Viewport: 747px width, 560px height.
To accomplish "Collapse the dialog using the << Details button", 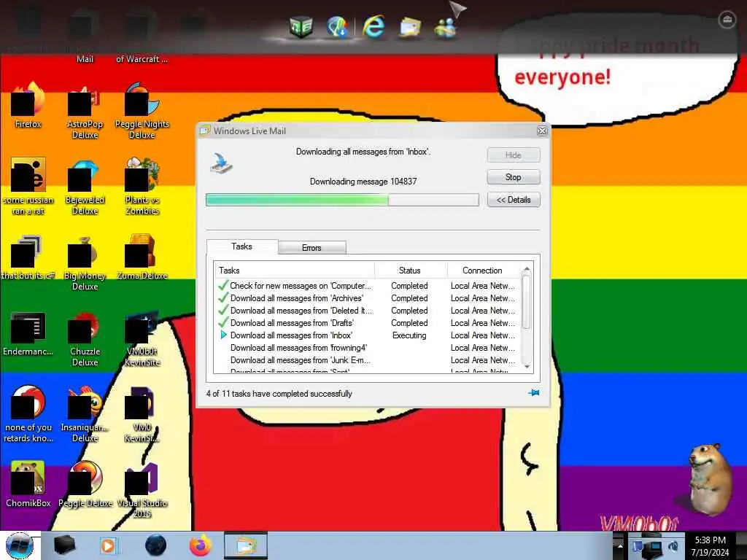I will click(514, 200).
